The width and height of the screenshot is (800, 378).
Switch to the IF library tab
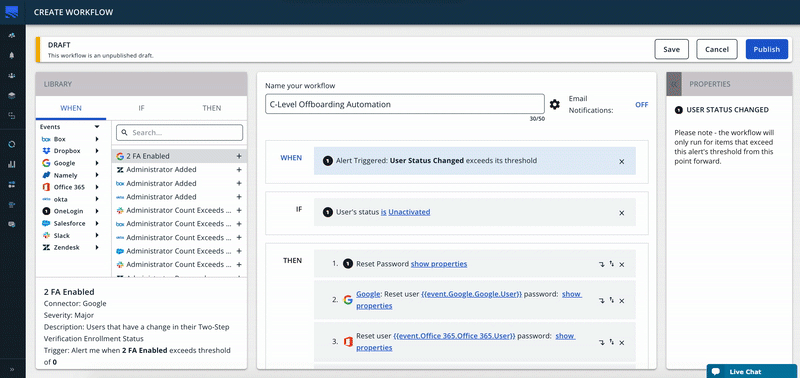tap(141, 108)
